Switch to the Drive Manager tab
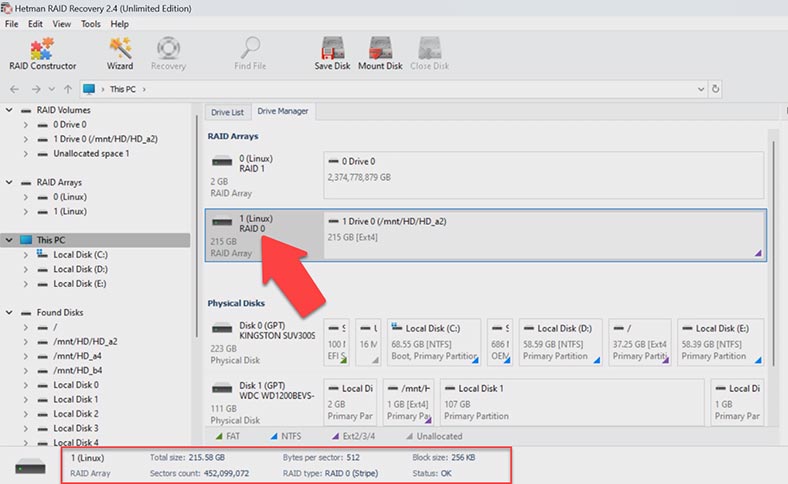Screen dimensions: 788x484 click(x=283, y=111)
